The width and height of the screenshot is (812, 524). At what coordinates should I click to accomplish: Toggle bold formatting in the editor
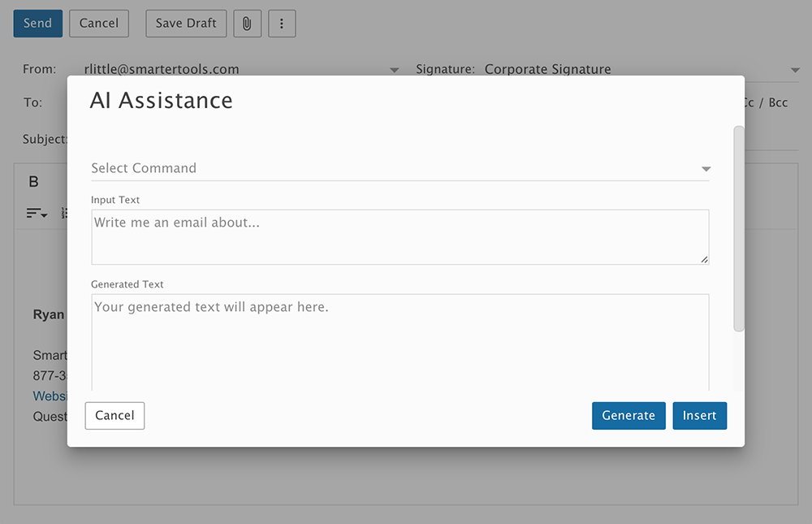[x=33, y=181]
